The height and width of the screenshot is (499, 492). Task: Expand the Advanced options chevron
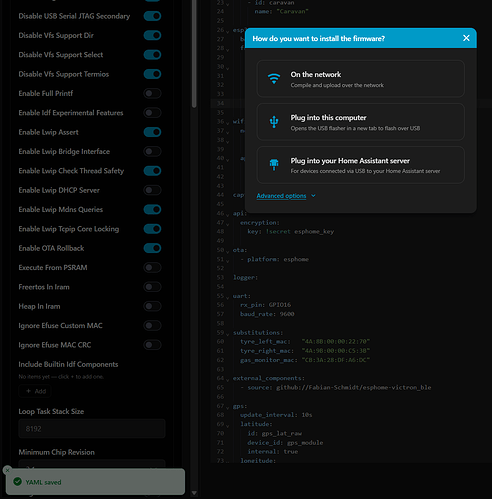[313, 196]
